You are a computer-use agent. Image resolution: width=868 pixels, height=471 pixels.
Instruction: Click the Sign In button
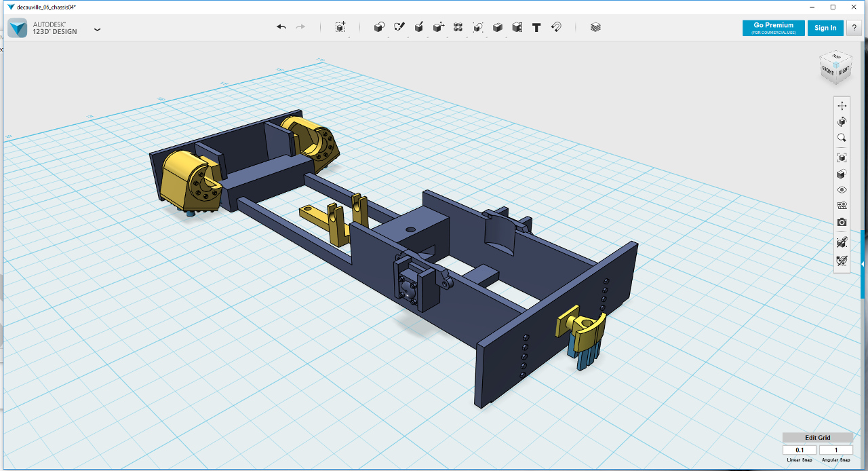click(x=825, y=28)
